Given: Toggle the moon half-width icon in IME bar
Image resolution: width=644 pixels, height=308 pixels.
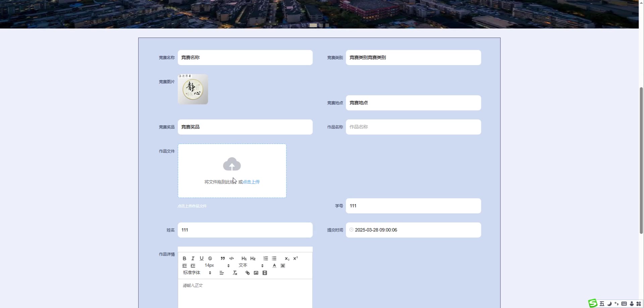Looking at the screenshot, I should click(x=609, y=304).
